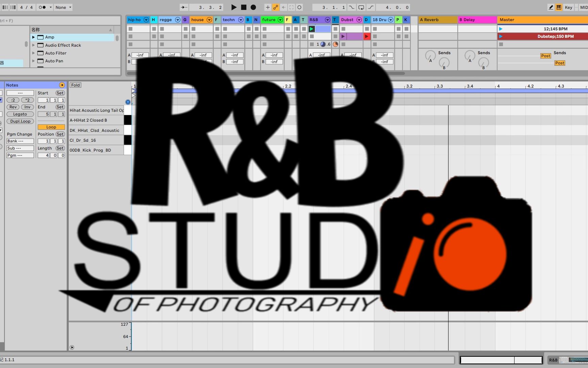Toggle the Follow playback arrow icon

point(184,7)
